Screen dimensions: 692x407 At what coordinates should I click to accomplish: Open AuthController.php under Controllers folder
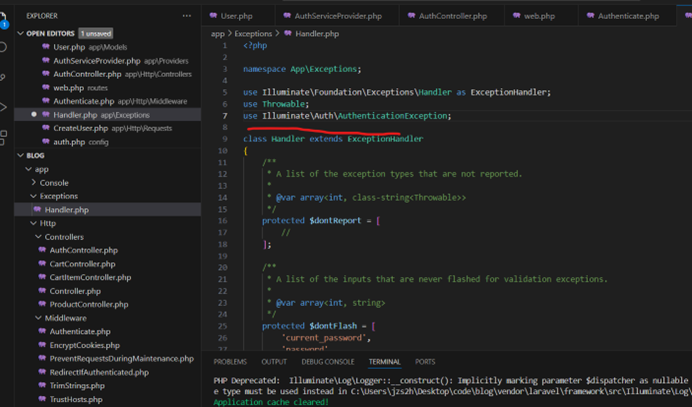coord(108,250)
